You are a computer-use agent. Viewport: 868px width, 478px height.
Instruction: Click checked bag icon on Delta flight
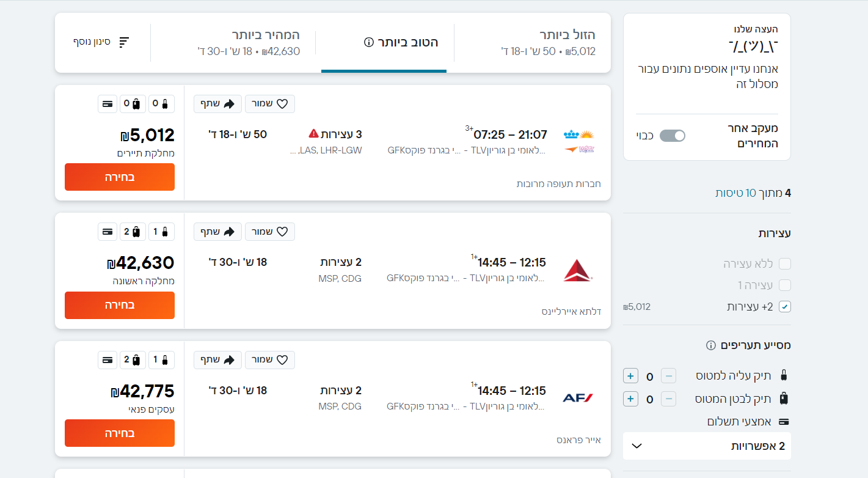point(136,232)
